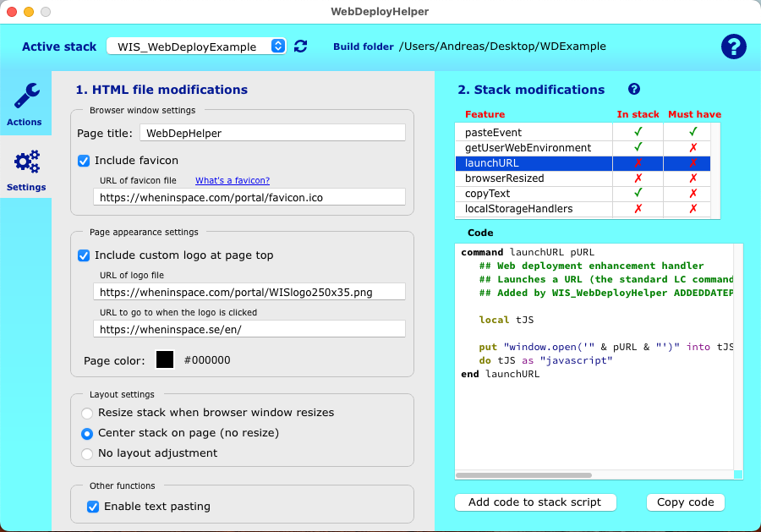Click the pasteEvent In stack checkmark

[638, 133]
